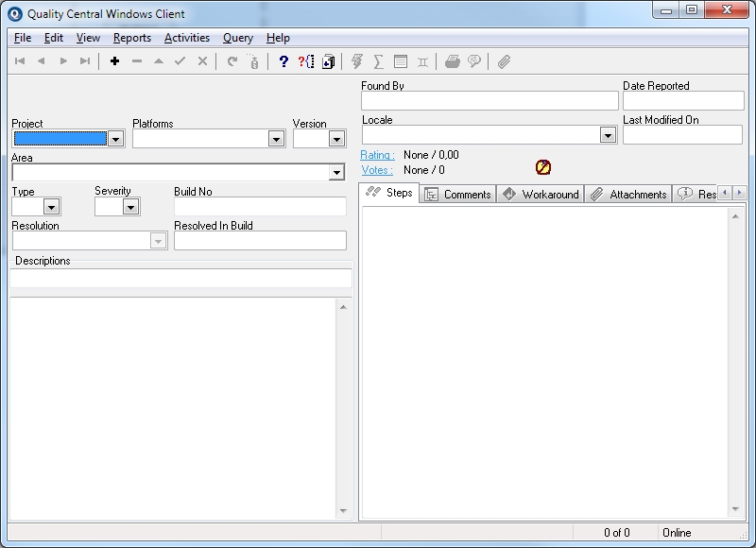The image size is (756, 548).
Task: Switch to the Steps tab
Action: click(389, 193)
